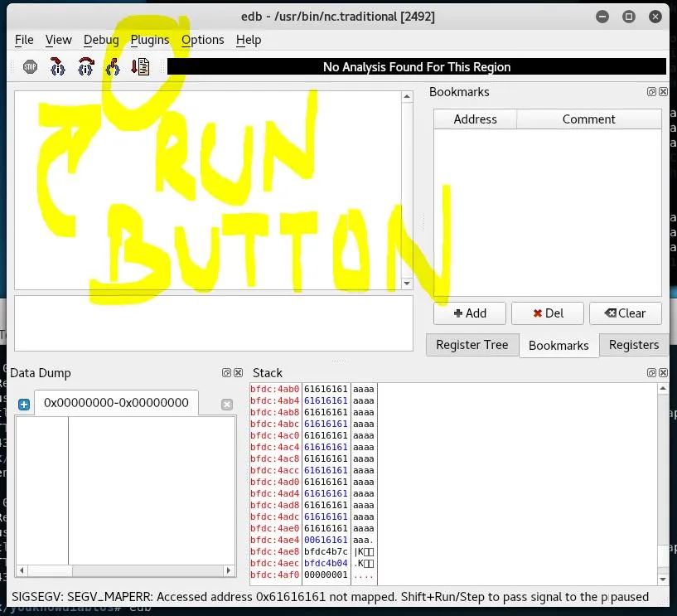The height and width of the screenshot is (616, 677).
Task: Click the Comment column header in Bookmarks
Action: (x=588, y=119)
